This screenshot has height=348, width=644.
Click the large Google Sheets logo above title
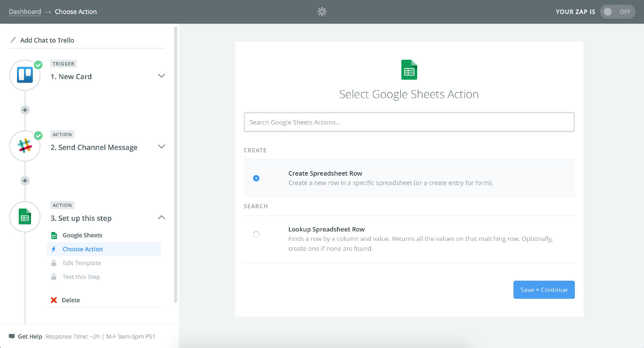[x=409, y=70]
